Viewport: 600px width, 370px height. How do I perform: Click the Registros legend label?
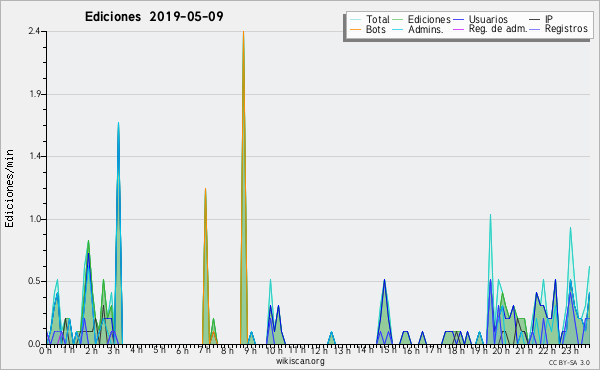[x=566, y=29]
